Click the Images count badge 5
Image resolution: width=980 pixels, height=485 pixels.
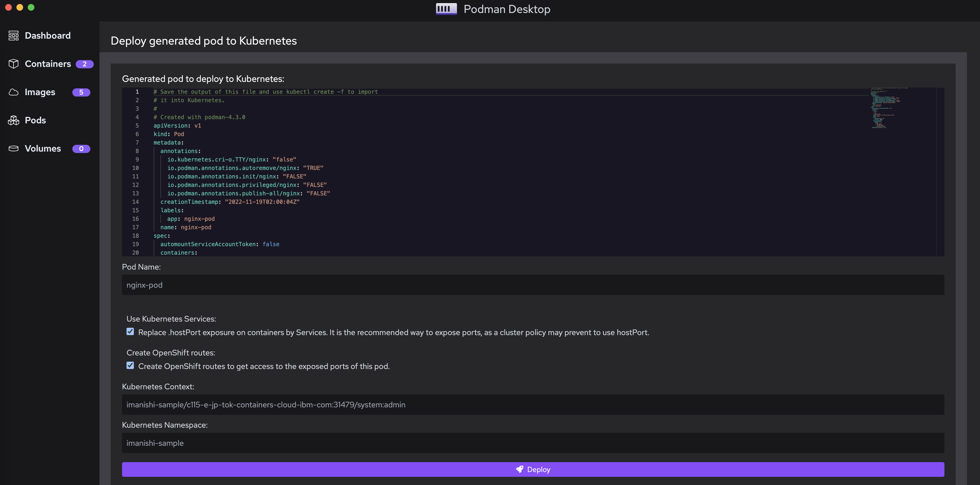click(81, 92)
